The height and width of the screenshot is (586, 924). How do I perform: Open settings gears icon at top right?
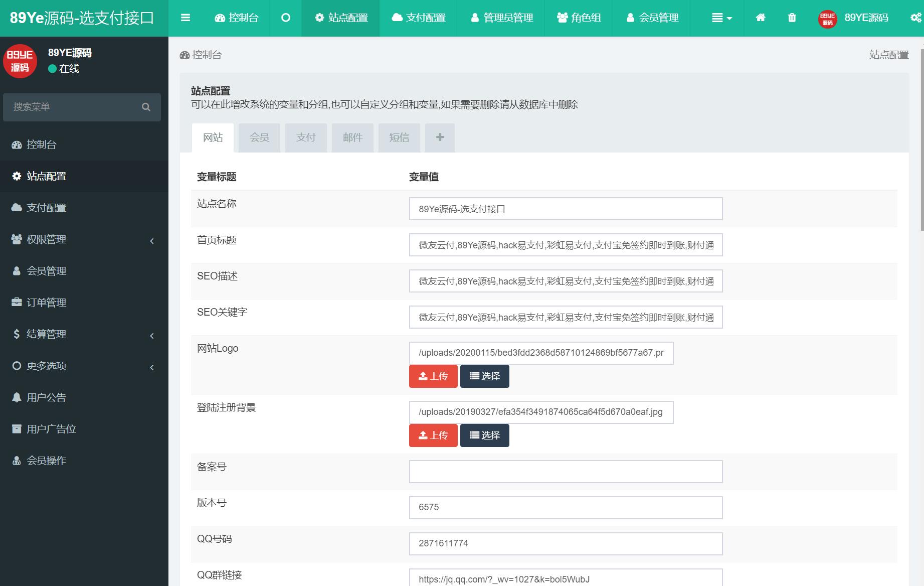coord(915,18)
